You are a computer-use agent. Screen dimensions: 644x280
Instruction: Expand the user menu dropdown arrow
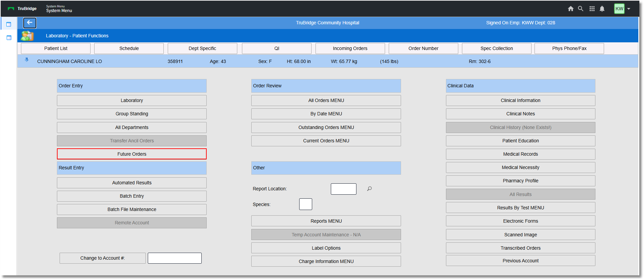point(629,9)
